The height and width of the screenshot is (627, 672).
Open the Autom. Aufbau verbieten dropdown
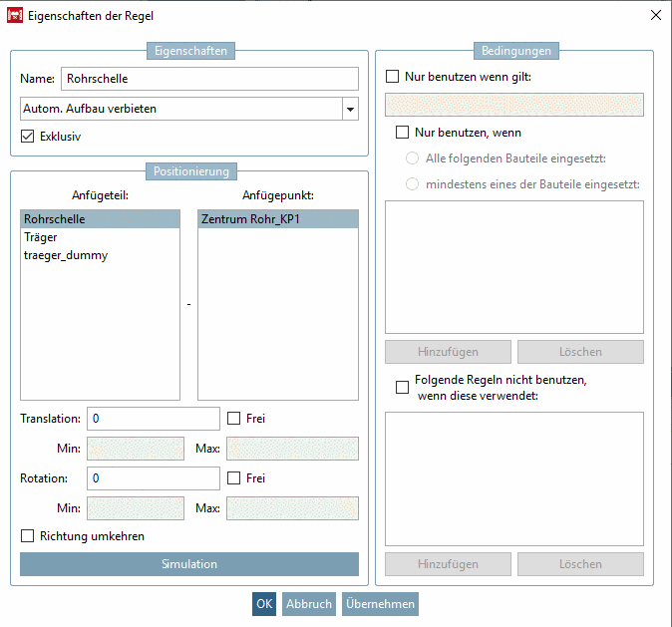tap(349, 109)
